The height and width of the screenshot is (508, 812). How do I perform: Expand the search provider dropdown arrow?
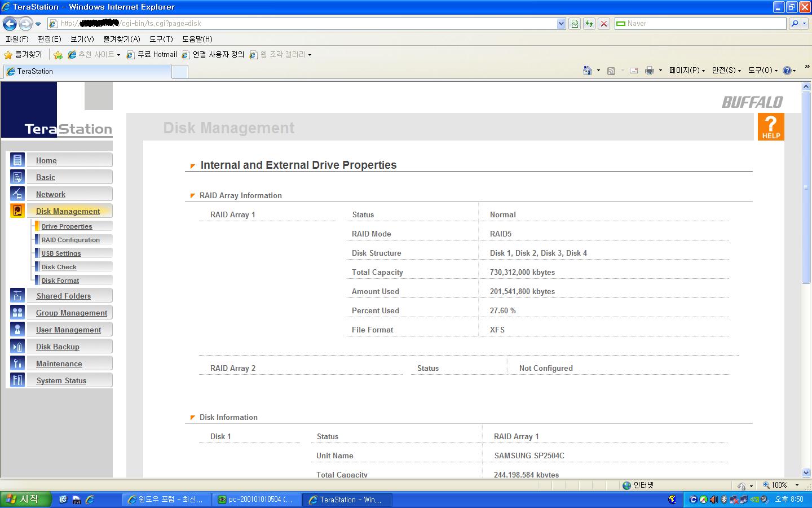click(805, 24)
